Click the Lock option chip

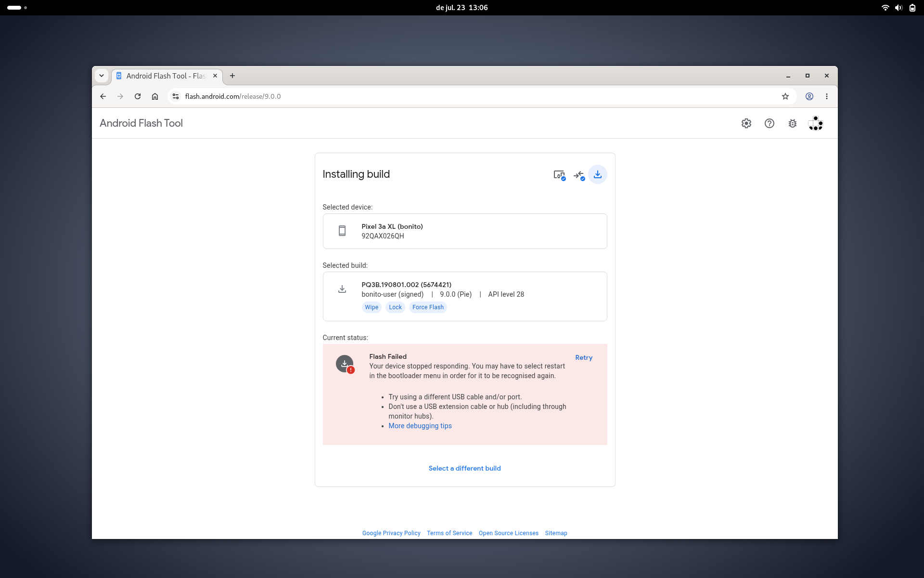point(395,307)
